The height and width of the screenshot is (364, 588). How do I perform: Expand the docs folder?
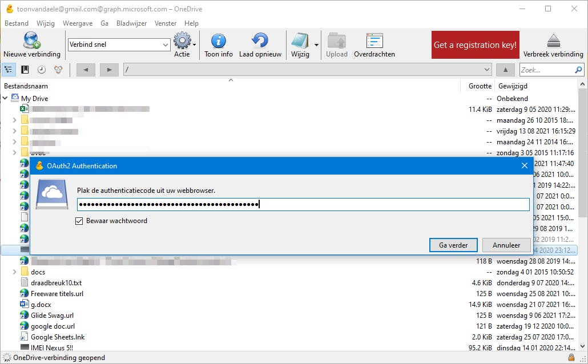click(14, 272)
